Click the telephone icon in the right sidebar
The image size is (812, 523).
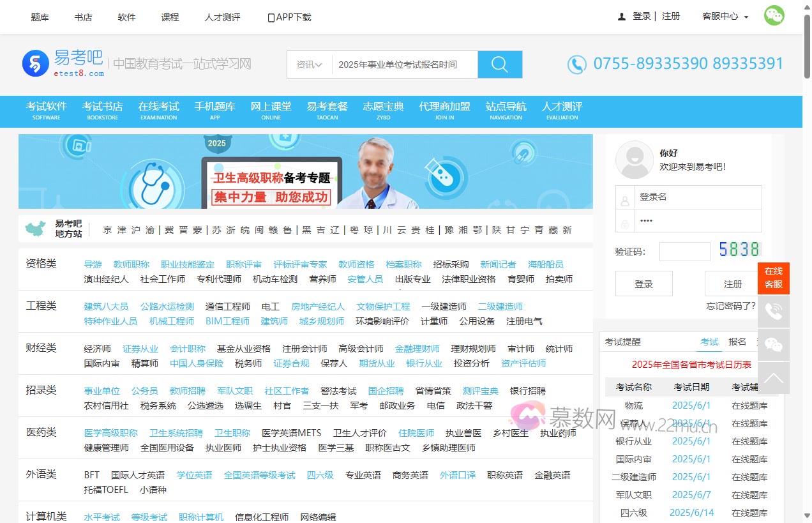tap(774, 312)
